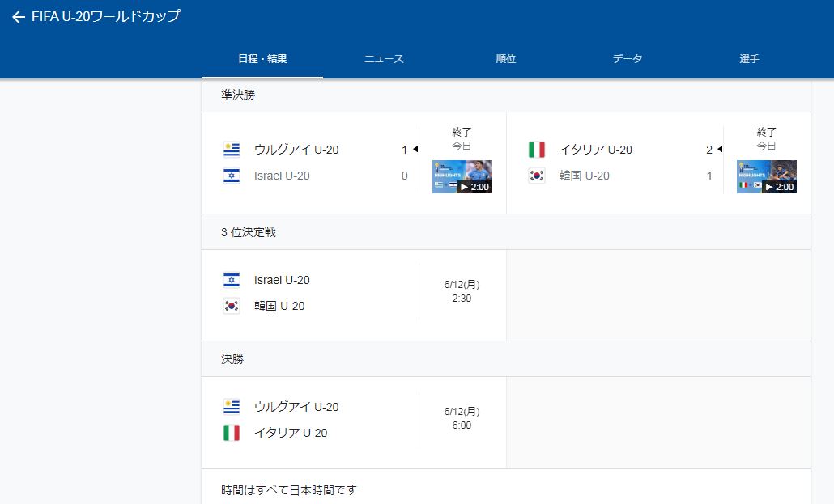Click Italy flag icon in semifinal match
This screenshot has height=504, width=834.
tap(537, 150)
